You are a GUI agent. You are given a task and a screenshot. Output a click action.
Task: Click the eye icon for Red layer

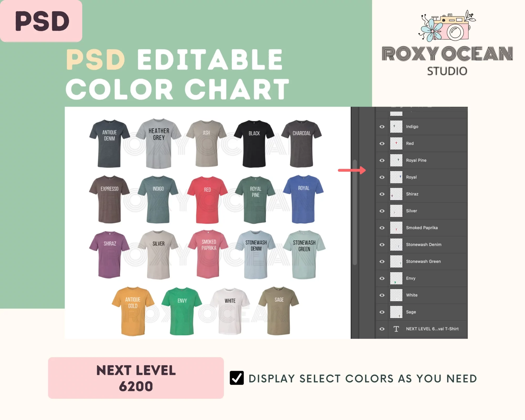coord(380,143)
